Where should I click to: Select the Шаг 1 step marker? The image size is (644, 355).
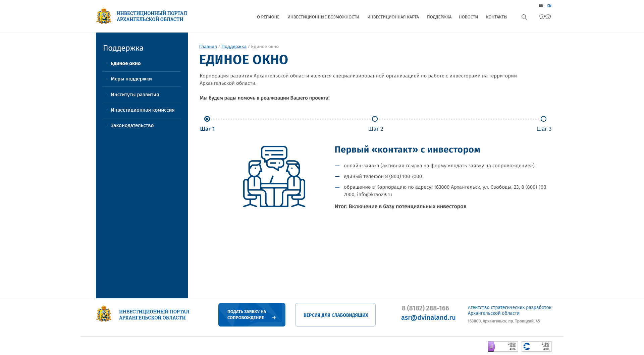point(207,119)
